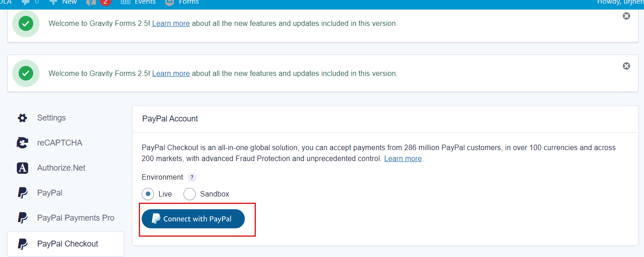
Task: Select the PayPal icon in sidebar
Action: (22, 193)
